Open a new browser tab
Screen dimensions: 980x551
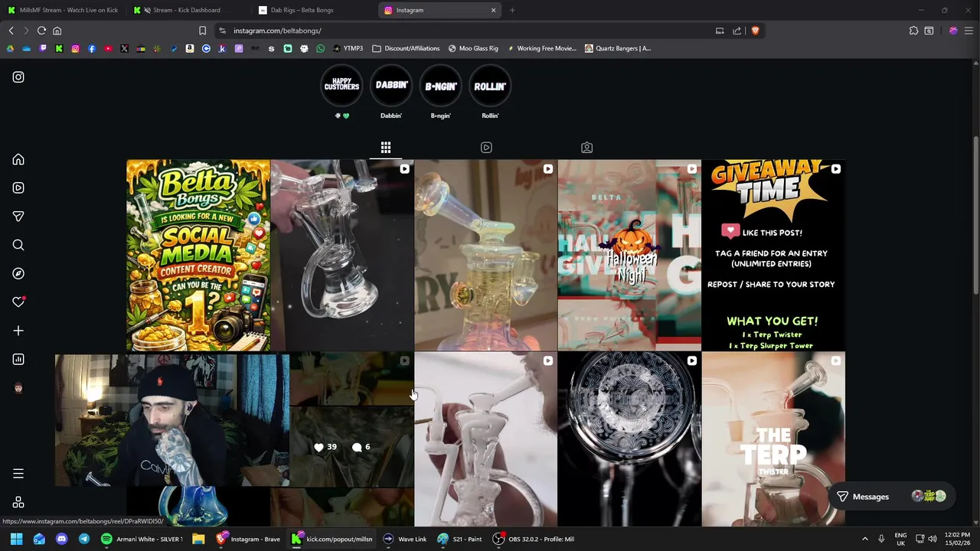tap(512, 10)
